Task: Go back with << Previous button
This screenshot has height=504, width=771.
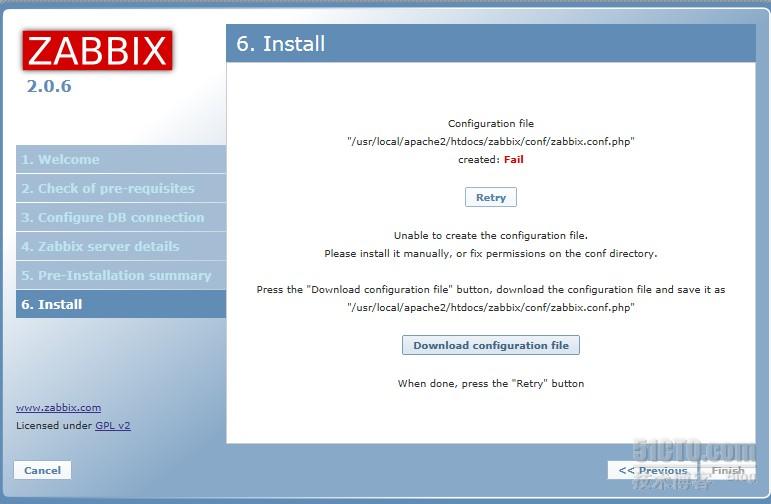Action: 652,470
